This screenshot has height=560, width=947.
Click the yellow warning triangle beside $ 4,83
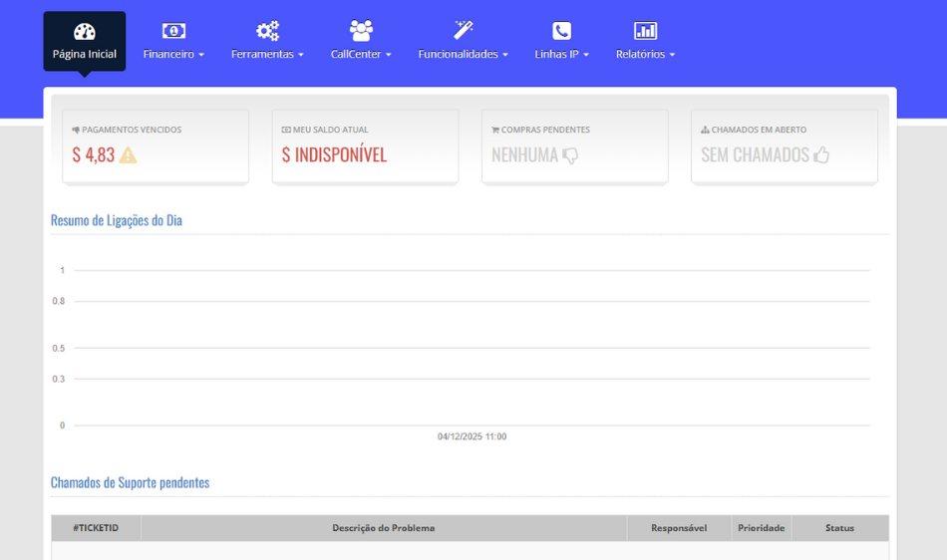click(x=128, y=155)
